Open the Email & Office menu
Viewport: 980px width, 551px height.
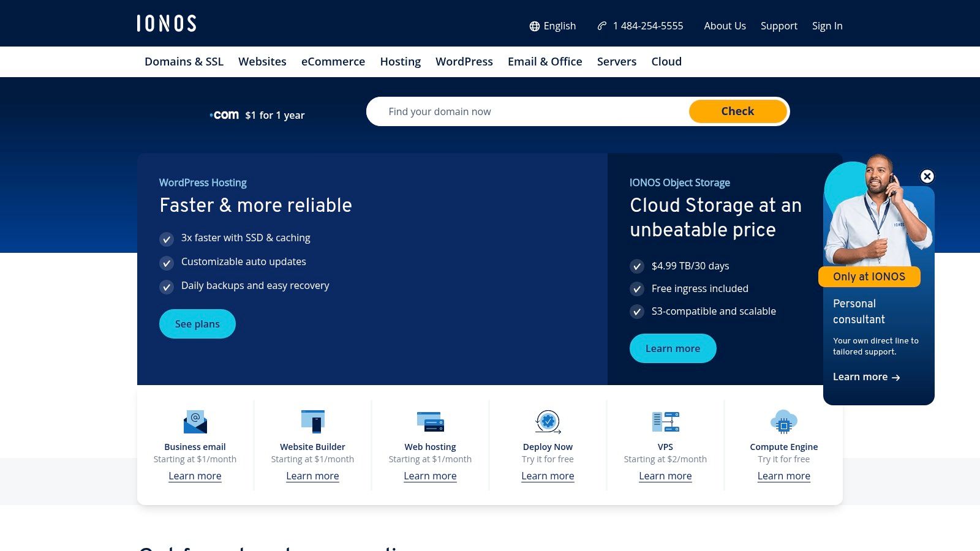(x=545, y=61)
